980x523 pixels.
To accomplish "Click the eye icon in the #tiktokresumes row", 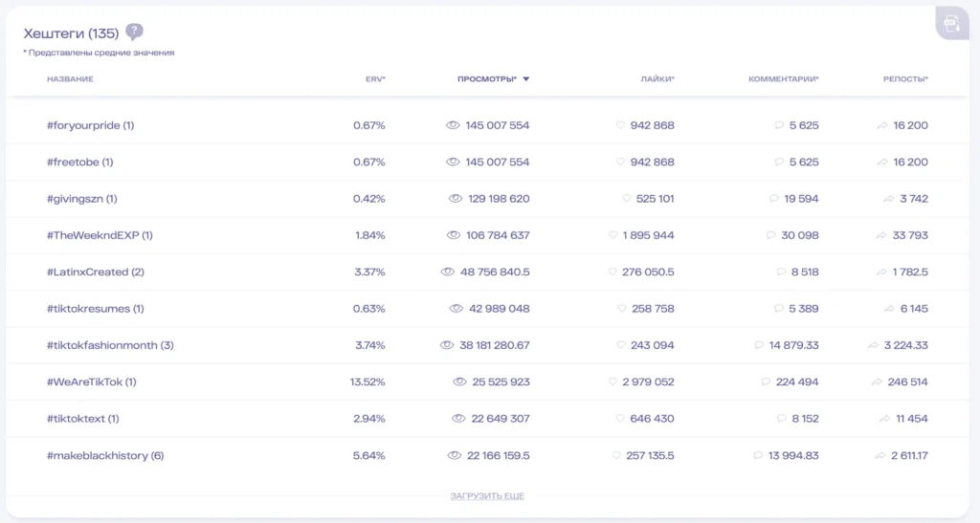I will [x=457, y=308].
